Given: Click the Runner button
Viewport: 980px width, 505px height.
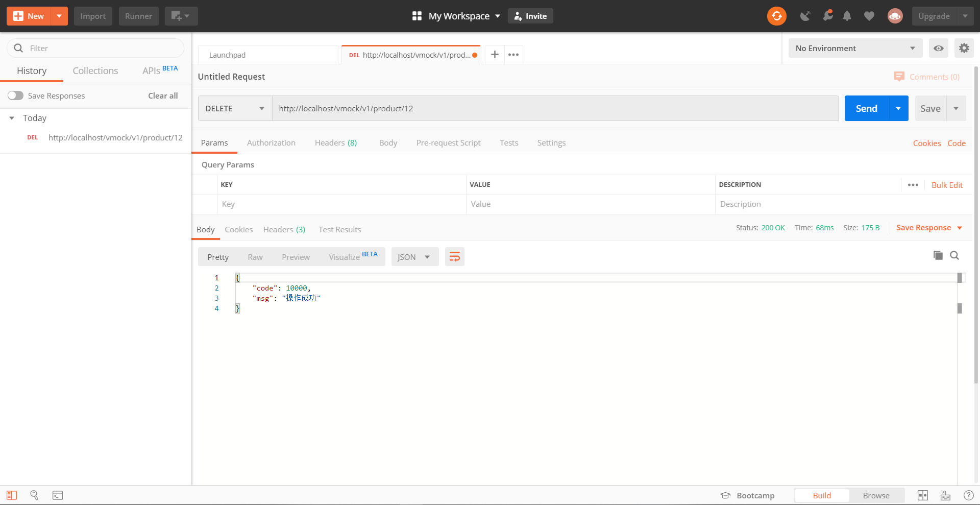Looking at the screenshot, I should click(138, 16).
